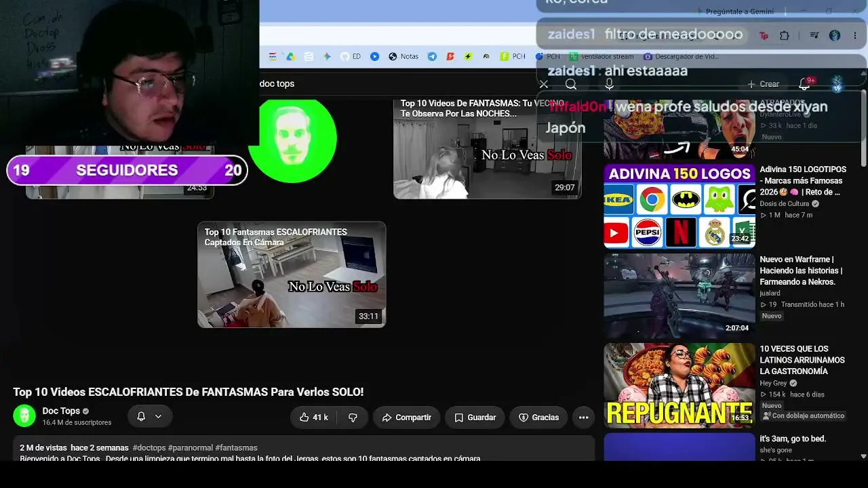The height and width of the screenshot is (488, 868).
Task: Open the ventilador stream bookmark
Action: (x=601, y=56)
